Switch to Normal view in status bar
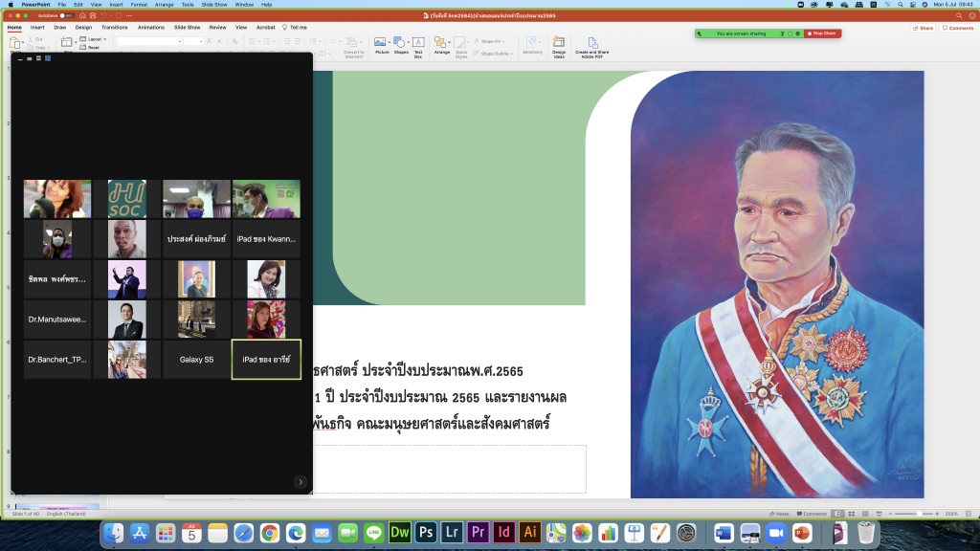980x551 pixels. [837, 514]
